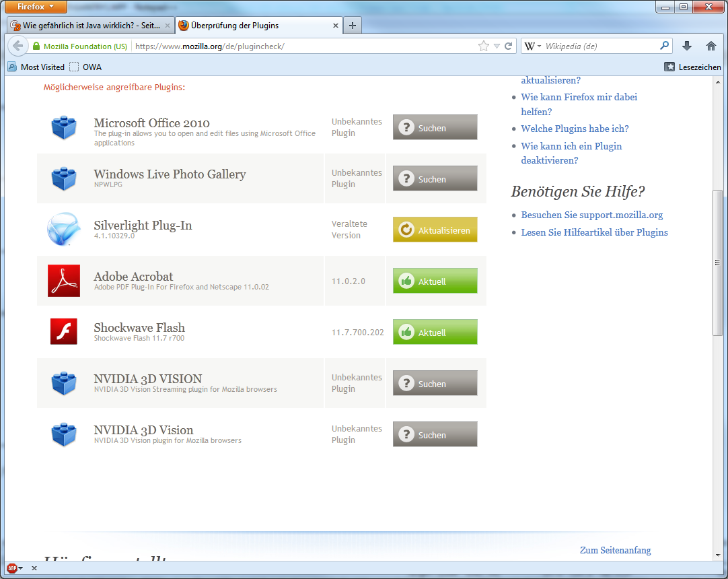
Task: Open the orange Firefox menu button
Action: [x=35, y=7]
